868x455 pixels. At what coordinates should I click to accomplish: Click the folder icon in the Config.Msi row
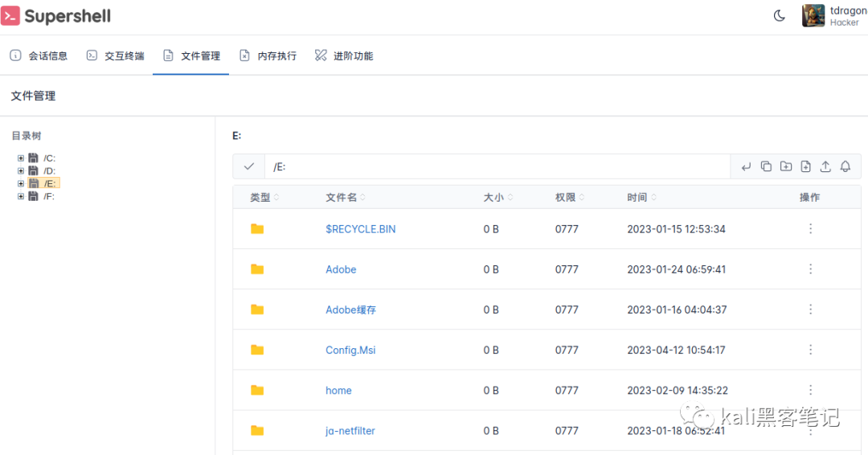257,350
